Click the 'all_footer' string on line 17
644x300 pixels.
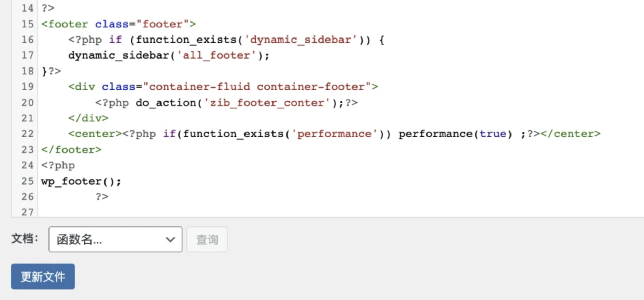point(216,56)
